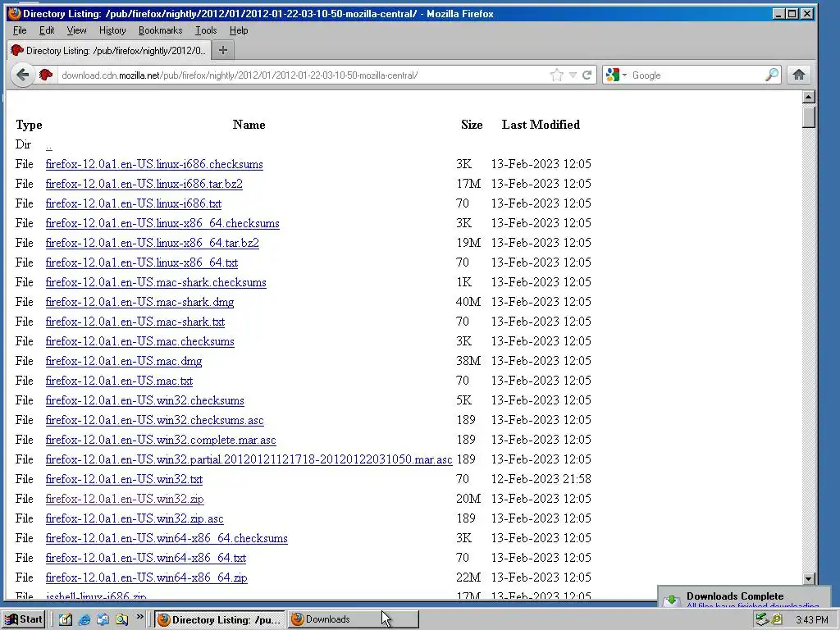Open the Windows Start menu
Screen dimensions: 840x630
pyautogui.click(x=24, y=619)
